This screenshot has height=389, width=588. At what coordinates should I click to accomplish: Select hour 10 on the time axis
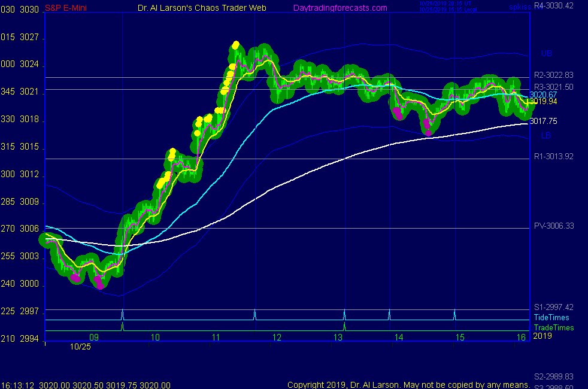click(155, 338)
